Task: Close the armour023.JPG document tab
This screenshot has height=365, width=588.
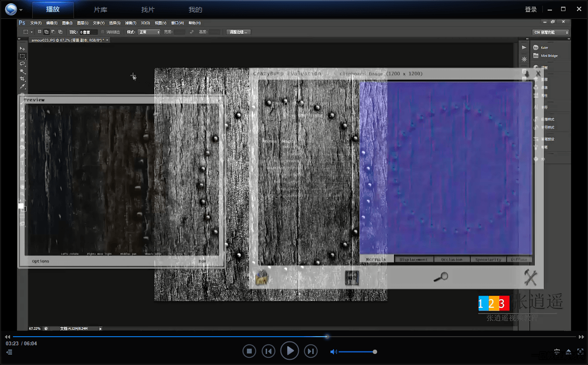Action: tap(108, 40)
